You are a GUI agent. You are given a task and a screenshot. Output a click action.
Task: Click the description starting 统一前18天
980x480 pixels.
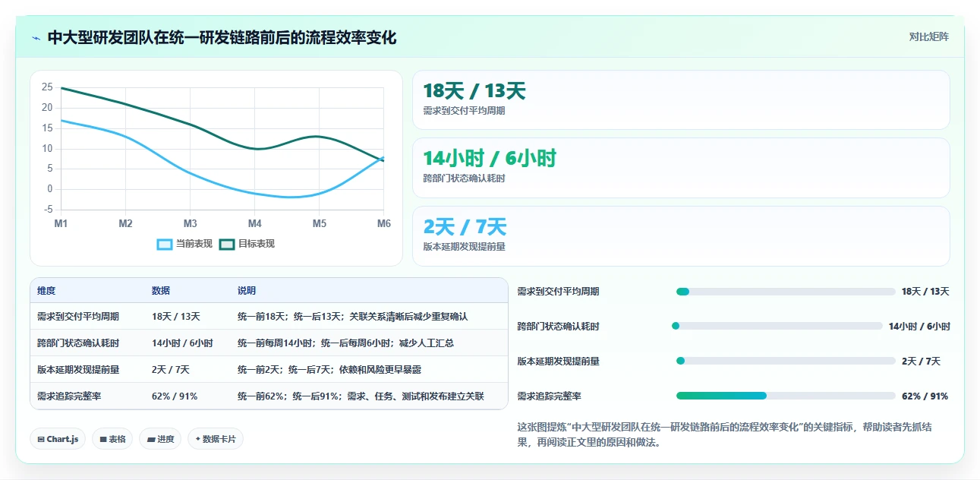point(353,316)
